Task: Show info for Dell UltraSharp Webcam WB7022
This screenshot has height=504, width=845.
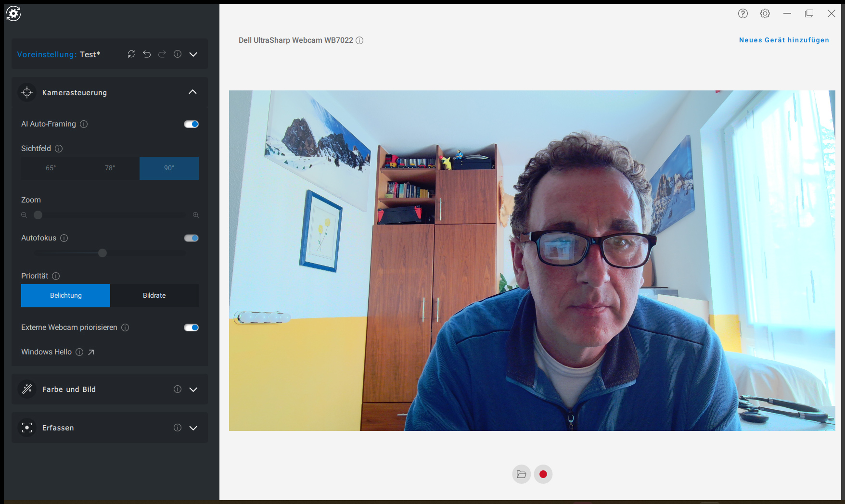Action: [359, 40]
